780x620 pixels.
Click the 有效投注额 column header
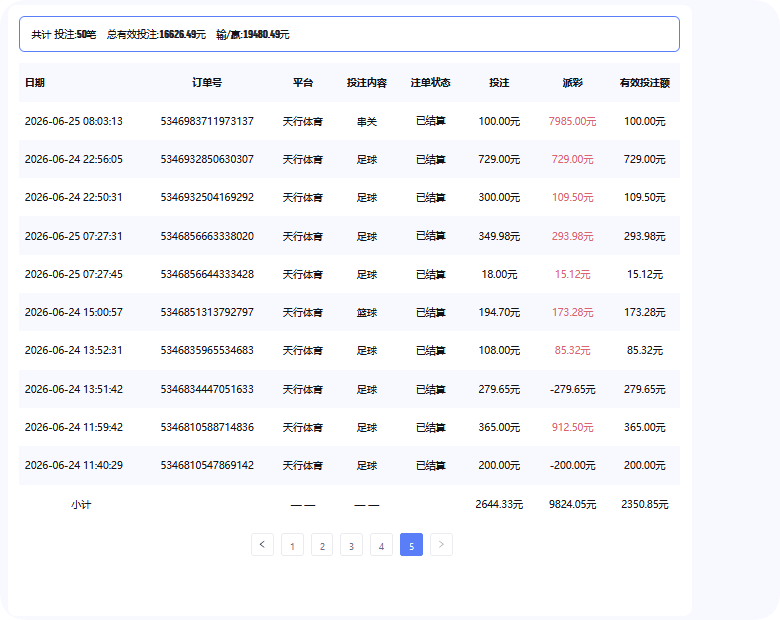click(x=645, y=83)
